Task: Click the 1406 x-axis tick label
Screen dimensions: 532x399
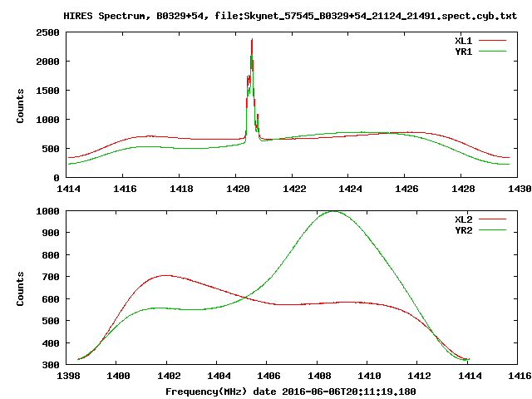Action: point(269,376)
